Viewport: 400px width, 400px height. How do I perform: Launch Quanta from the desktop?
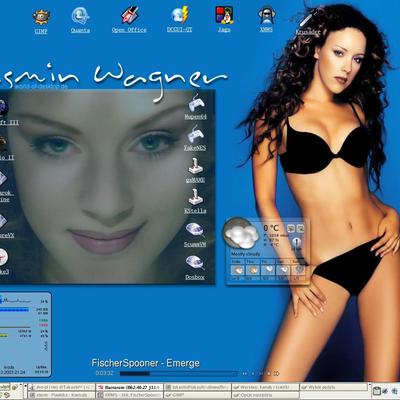coord(80,20)
